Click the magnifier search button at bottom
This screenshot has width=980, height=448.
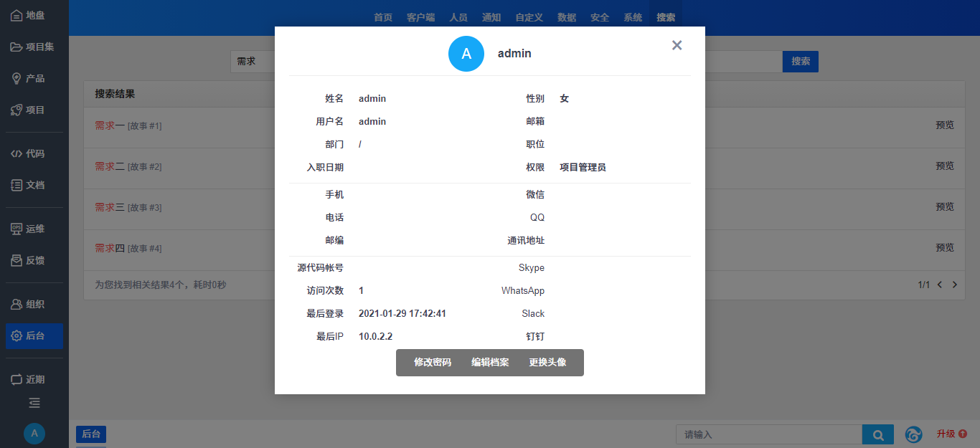pos(877,434)
